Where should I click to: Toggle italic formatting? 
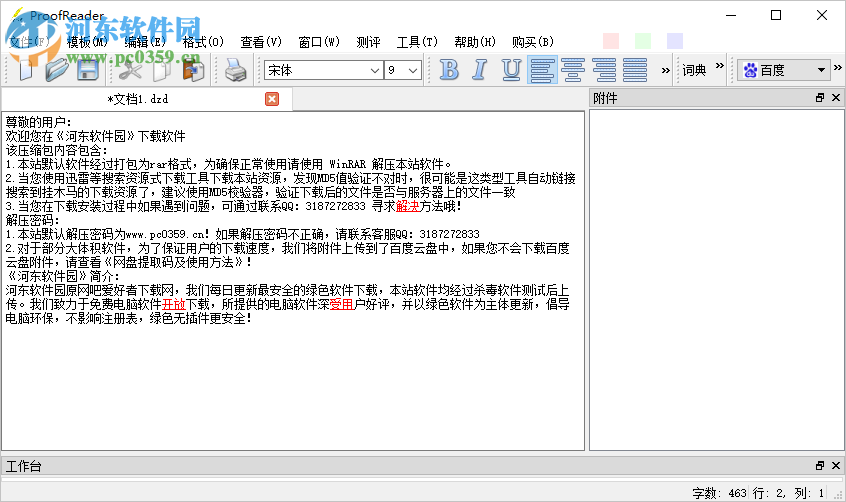tap(480, 70)
